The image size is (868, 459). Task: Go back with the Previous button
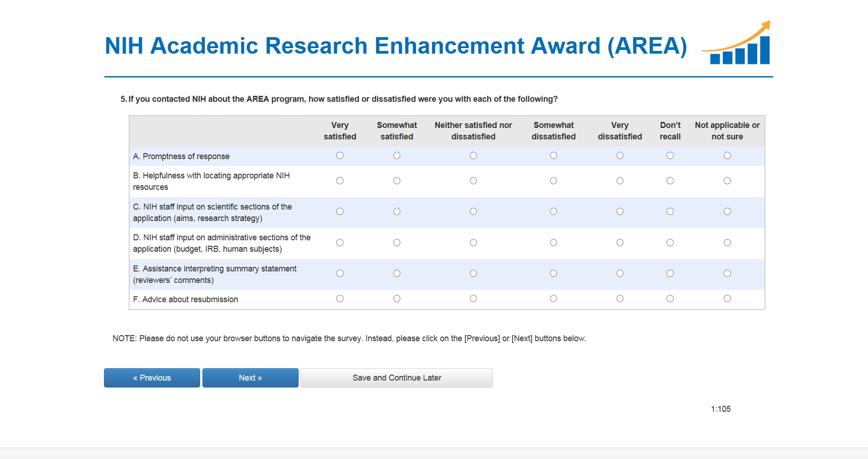pos(152,378)
